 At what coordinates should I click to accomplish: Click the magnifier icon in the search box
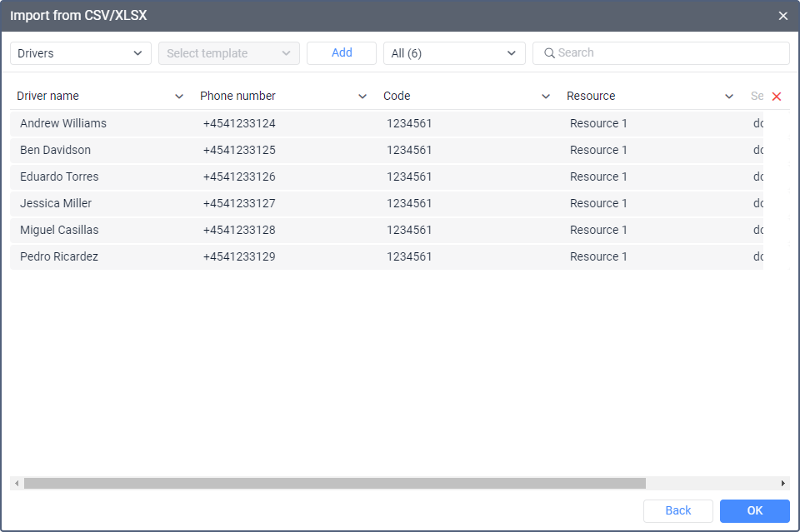pyautogui.click(x=549, y=53)
